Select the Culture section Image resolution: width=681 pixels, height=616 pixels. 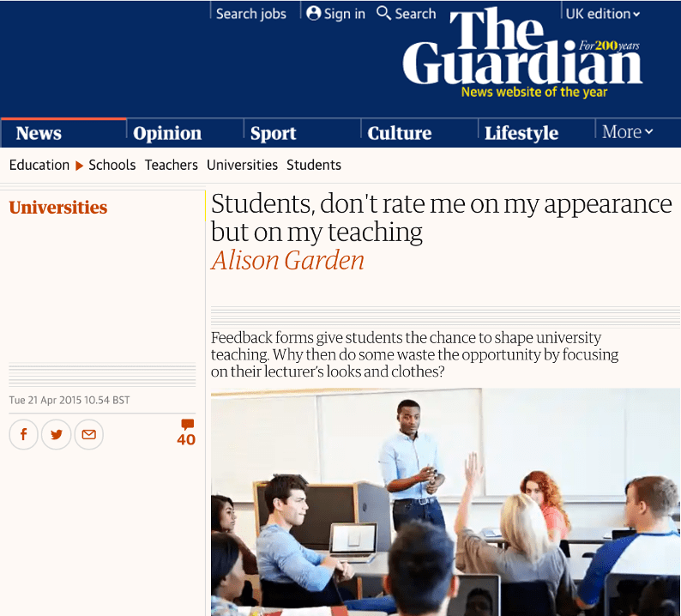pyautogui.click(x=399, y=133)
